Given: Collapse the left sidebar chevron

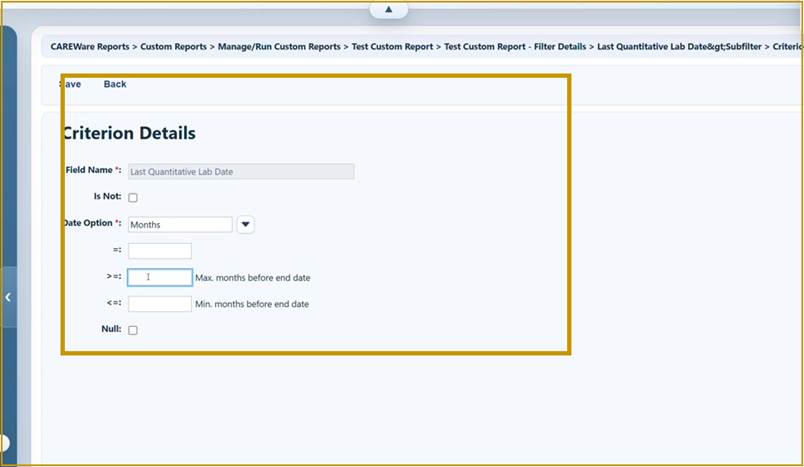Looking at the screenshot, I should 8,297.
